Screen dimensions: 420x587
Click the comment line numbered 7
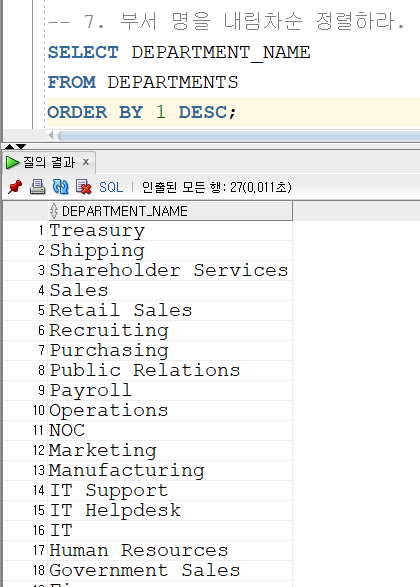pyautogui.click(x=227, y=21)
